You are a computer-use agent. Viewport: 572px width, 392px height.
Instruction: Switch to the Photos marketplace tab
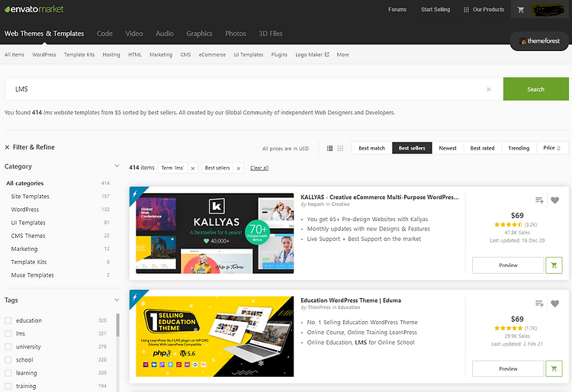(236, 34)
